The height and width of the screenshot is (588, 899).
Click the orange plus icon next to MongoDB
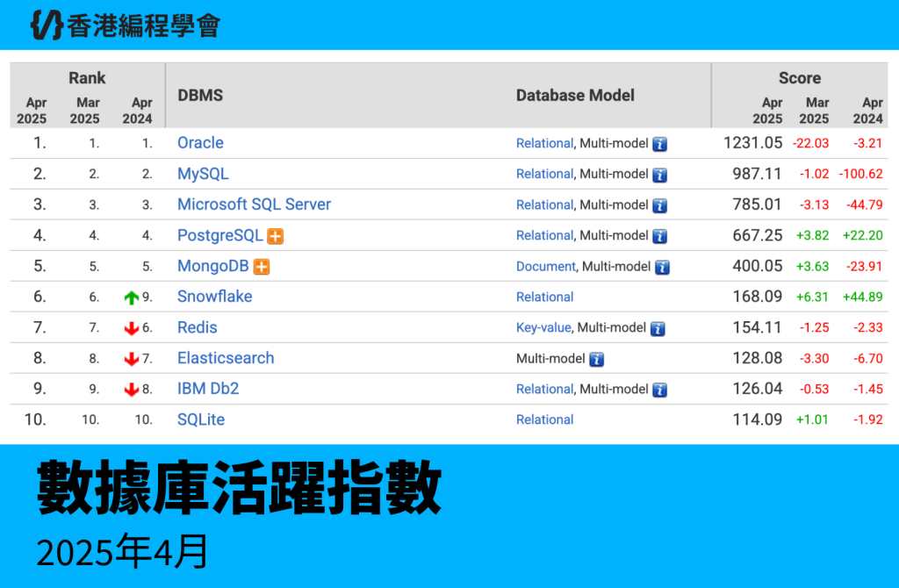(x=262, y=267)
